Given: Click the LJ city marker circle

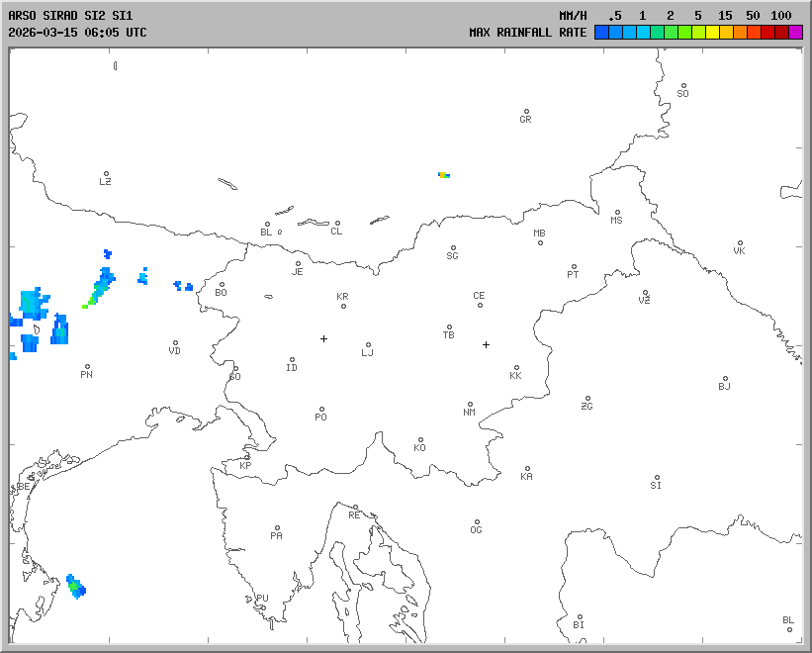Looking at the screenshot, I should pyautogui.click(x=368, y=345).
